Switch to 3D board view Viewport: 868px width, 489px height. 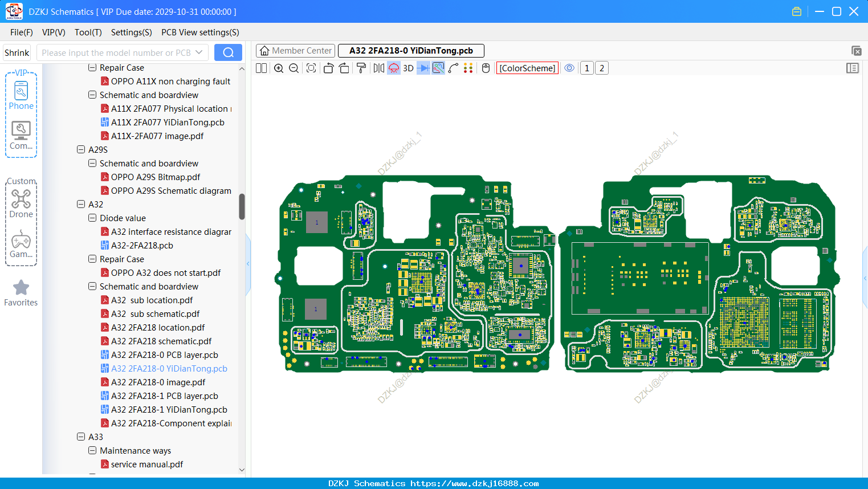(408, 68)
